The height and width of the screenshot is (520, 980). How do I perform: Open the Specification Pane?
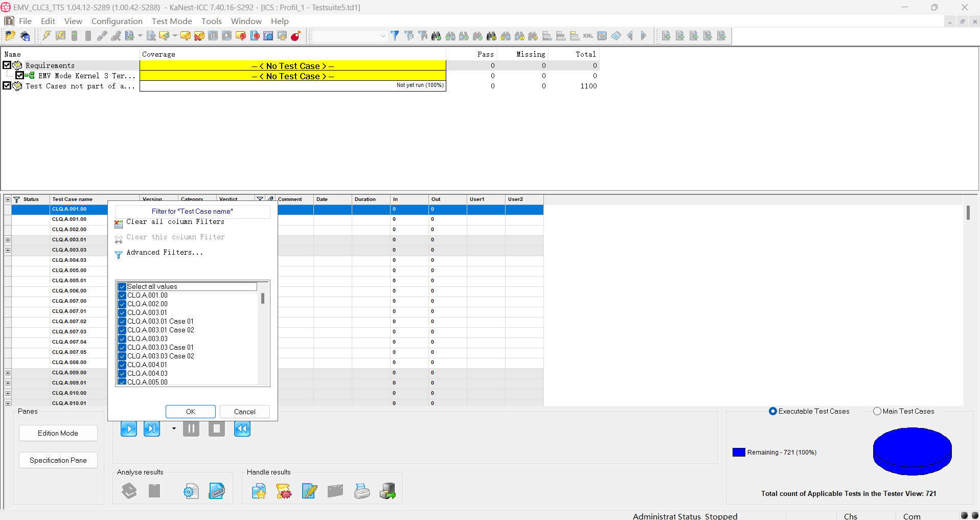[x=58, y=460]
